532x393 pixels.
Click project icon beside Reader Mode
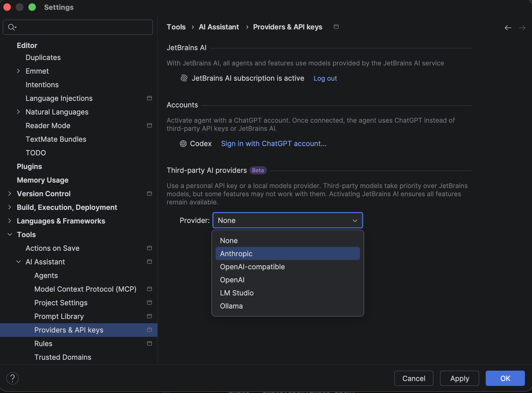coord(149,125)
